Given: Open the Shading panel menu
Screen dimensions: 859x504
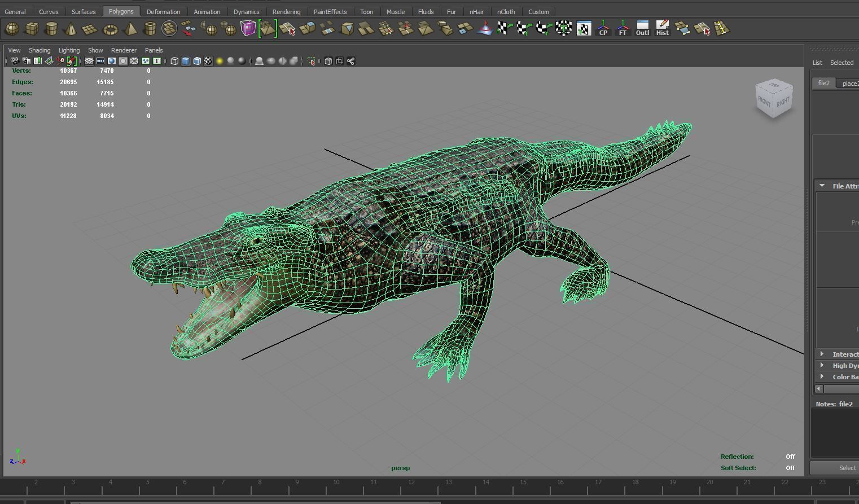Looking at the screenshot, I should click(40, 50).
